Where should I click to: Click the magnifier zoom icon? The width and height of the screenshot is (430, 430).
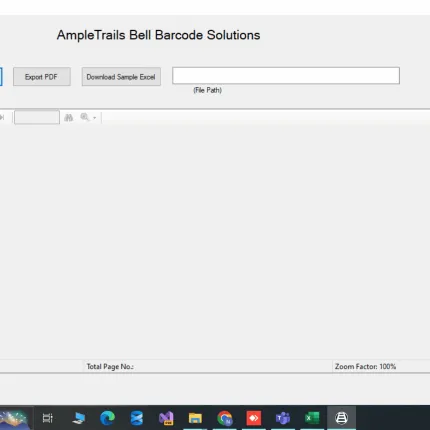click(x=84, y=117)
